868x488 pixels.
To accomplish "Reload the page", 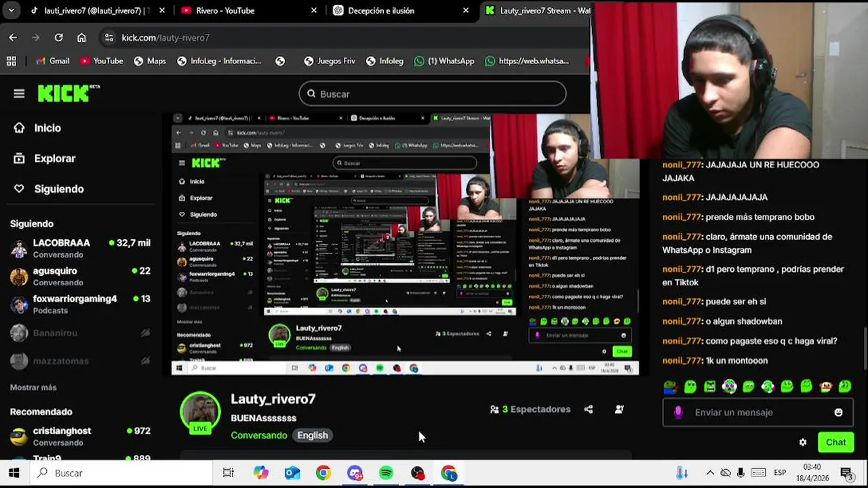I will (59, 37).
